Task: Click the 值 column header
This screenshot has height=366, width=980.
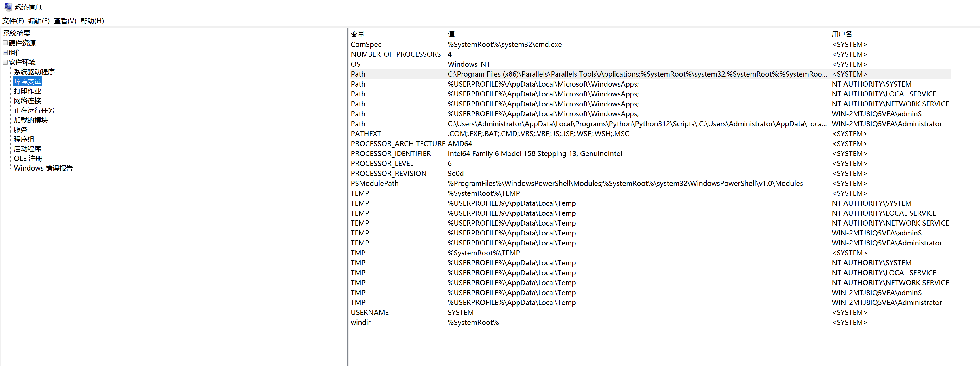Action: (635, 34)
